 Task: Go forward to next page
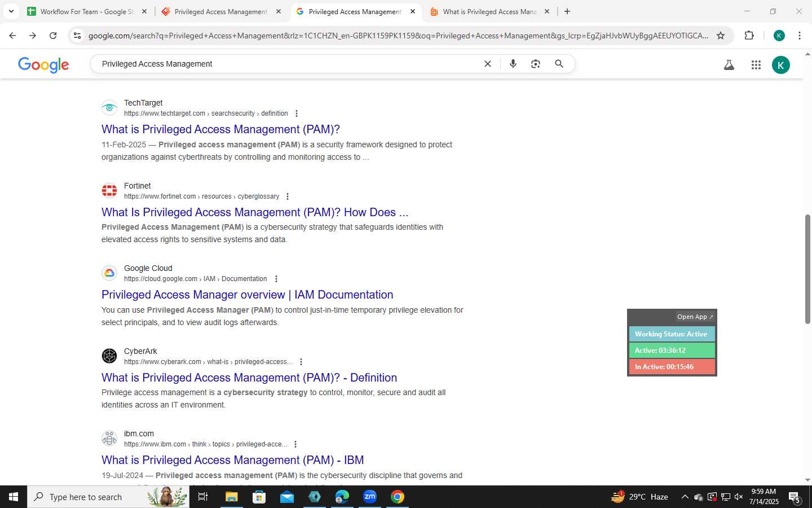coord(33,36)
